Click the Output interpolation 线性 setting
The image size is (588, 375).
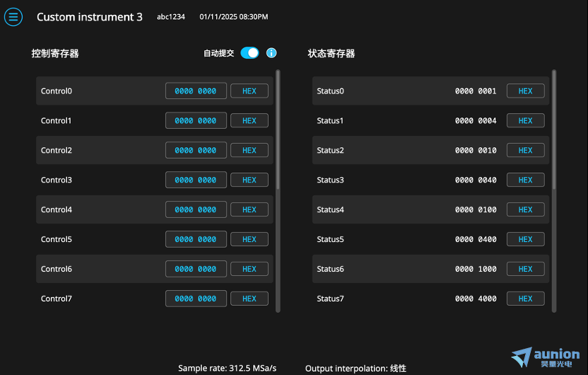pos(355,368)
